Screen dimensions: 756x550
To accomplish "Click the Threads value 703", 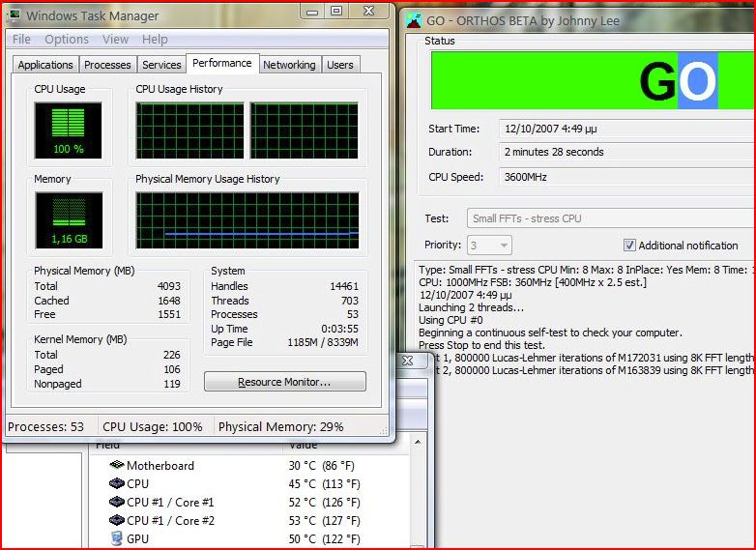I will coord(350,301).
